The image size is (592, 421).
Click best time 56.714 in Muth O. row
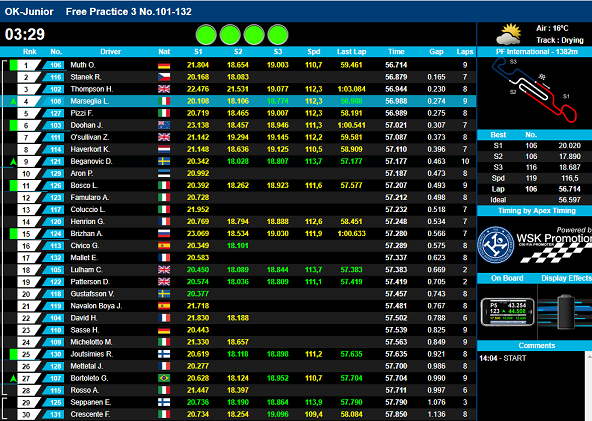tap(396, 65)
